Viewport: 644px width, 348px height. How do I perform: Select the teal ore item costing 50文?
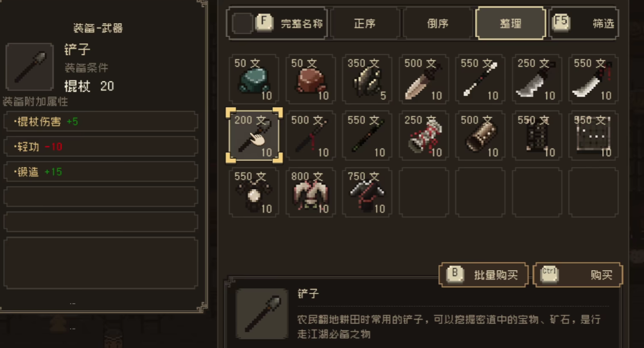tap(254, 79)
